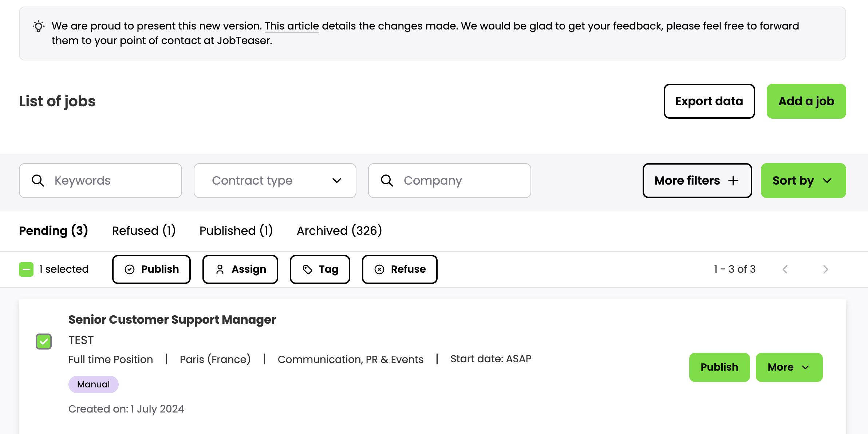Click the Export data button

point(709,101)
